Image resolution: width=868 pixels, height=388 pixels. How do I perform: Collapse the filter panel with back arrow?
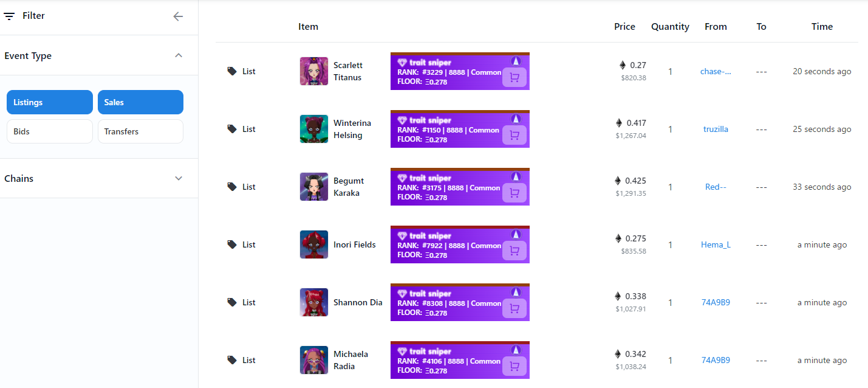coord(178,16)
